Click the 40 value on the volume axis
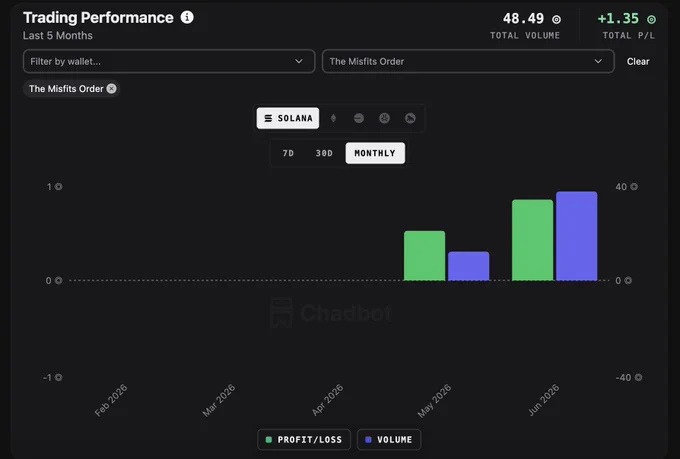 [x=621, y=187]
